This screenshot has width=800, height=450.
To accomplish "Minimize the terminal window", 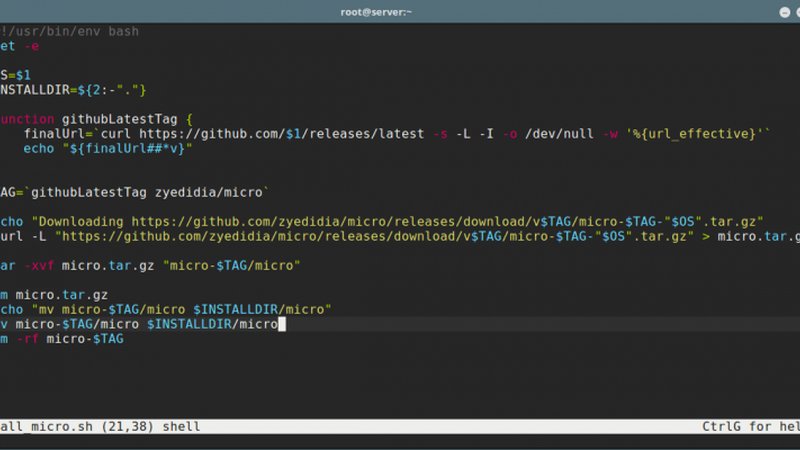I will click(x=752, y=10).
